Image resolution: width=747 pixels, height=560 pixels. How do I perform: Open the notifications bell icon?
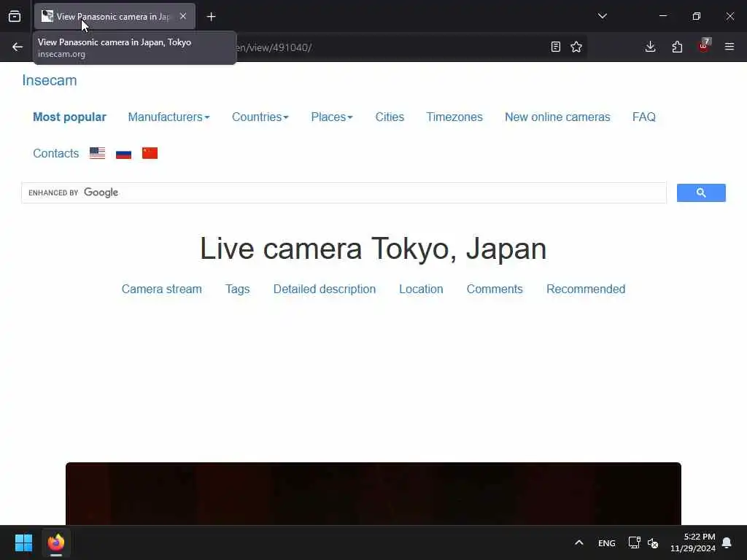coord(727,542)
